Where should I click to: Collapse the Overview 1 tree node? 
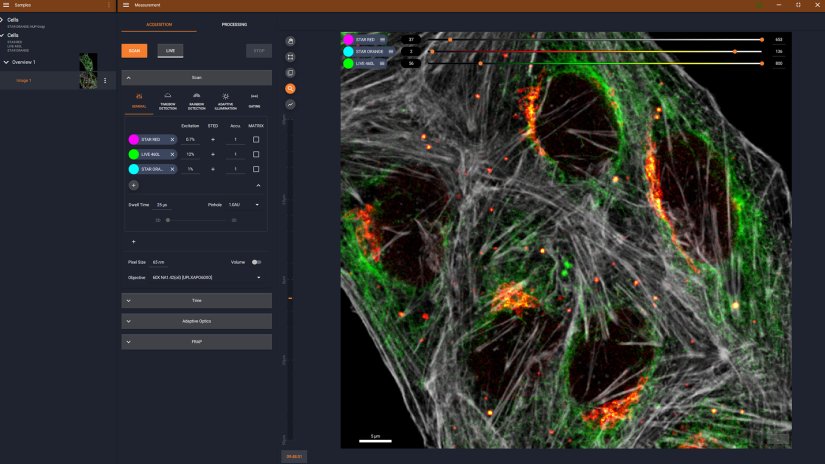tap(6, 62)
